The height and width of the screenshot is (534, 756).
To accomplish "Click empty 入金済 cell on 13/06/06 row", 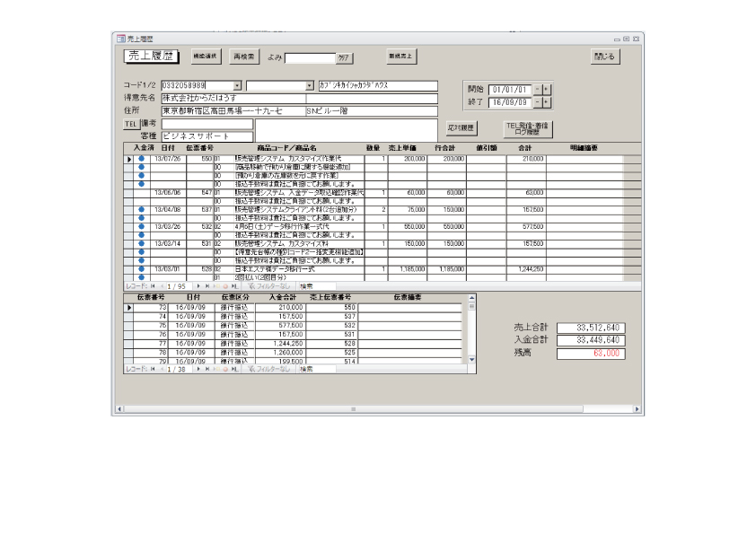I will point(141,193).
